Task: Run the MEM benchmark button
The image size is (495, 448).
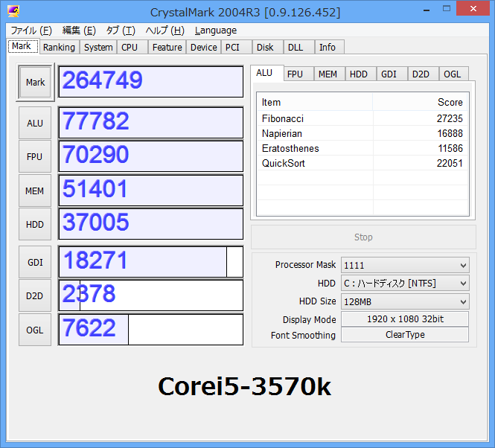Action: pyautogui.click(x=35, y=191)
